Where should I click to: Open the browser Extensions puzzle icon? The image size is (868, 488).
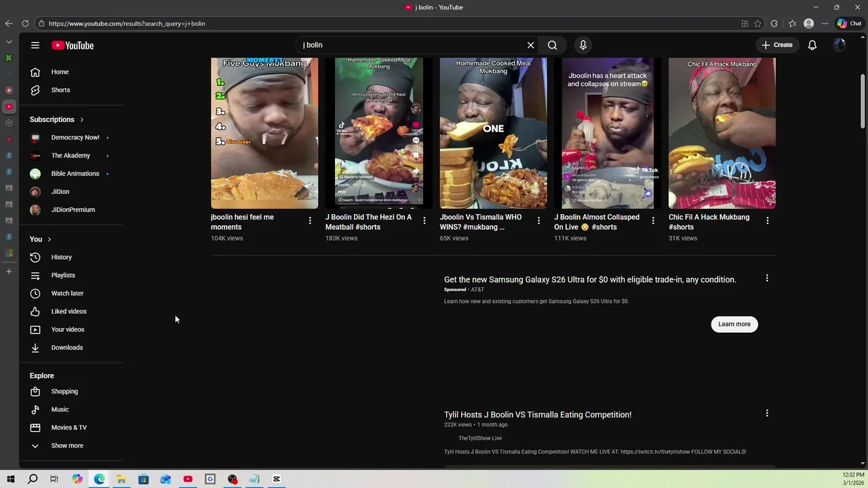click(774, 24)
